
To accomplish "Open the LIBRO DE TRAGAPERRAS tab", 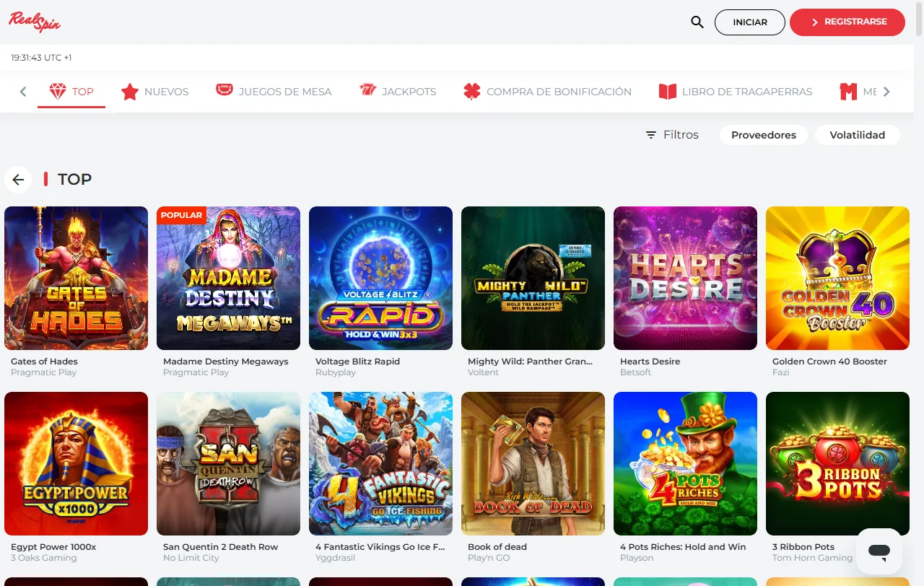I will coord(736,92).
